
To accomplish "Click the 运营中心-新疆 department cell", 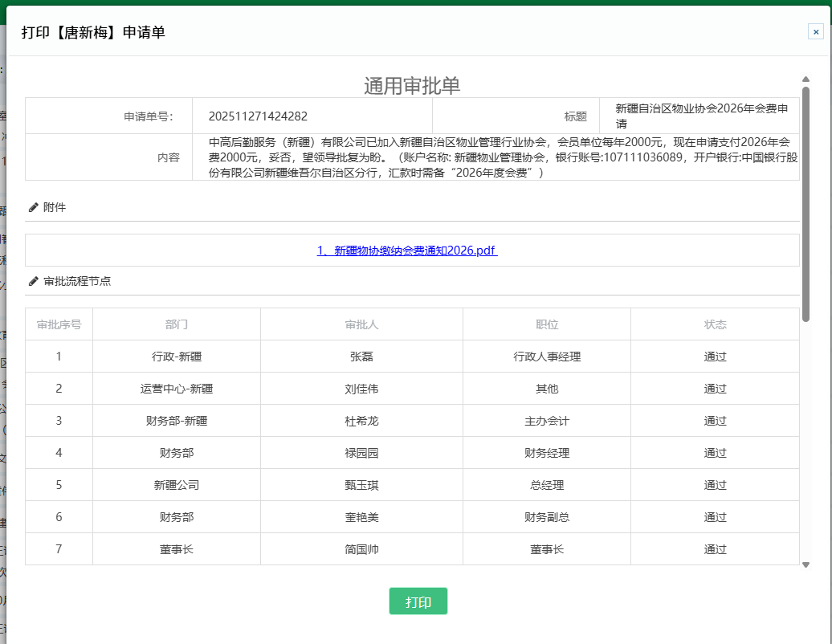I will (x=177, y=389).
